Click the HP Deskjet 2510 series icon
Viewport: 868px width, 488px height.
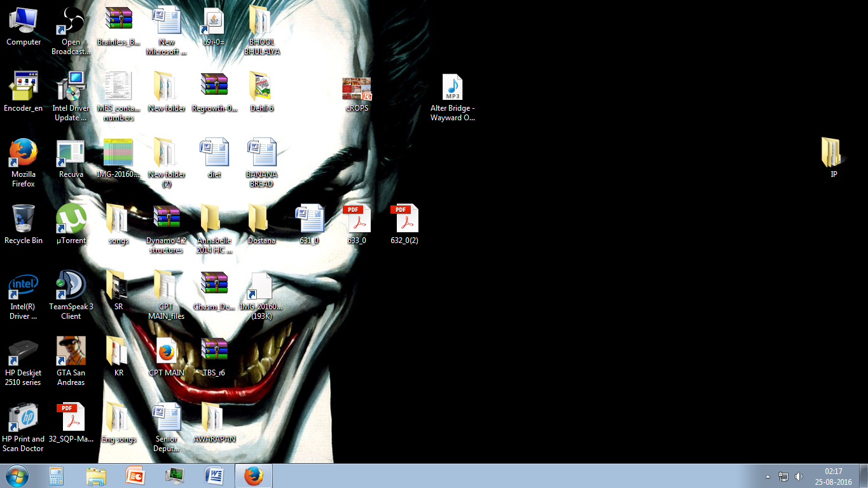(x=24, y=361)
